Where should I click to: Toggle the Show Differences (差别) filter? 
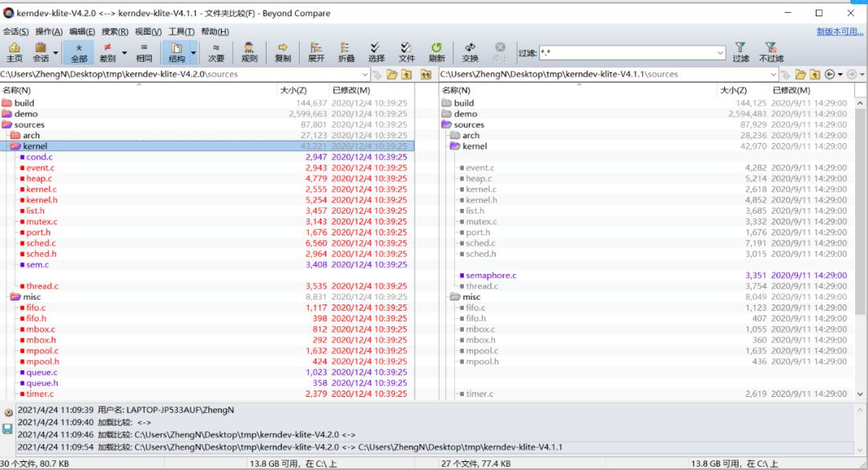click(x=108, y=52)
